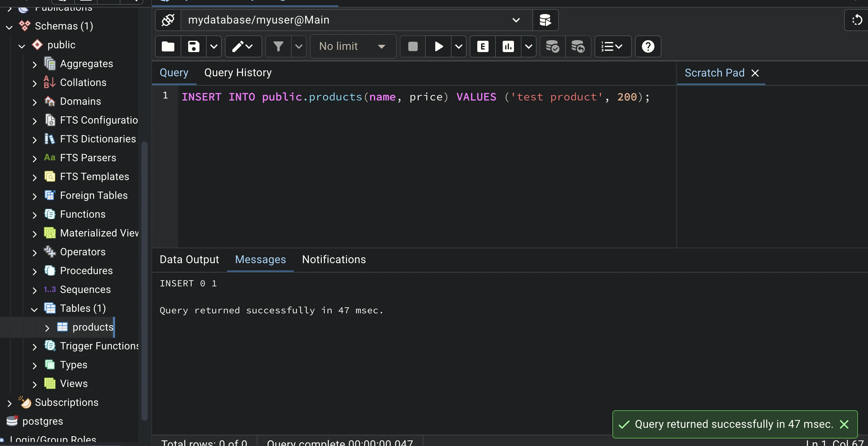Dismiss the success notification toast
This screenshot has height=446, width=868.
click(x=844, y=424)
